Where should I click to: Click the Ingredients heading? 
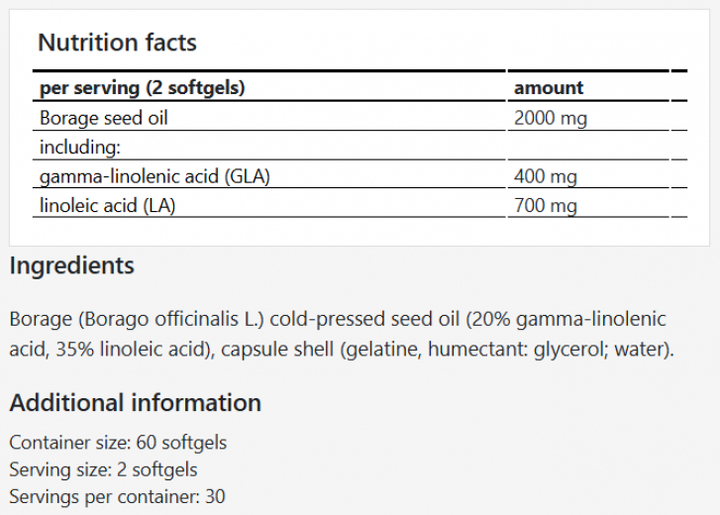pos(71,266)
